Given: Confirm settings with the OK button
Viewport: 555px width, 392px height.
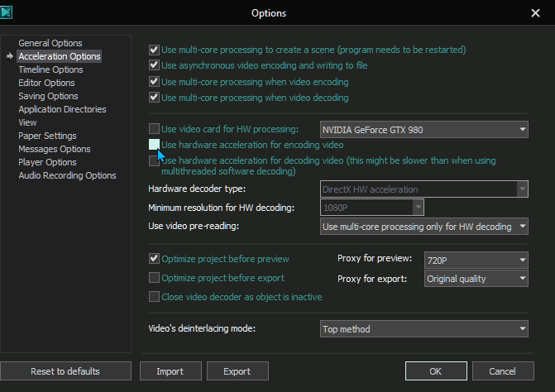Looking at the screenshot, I should pyautogui.click(x=436, y=371).
